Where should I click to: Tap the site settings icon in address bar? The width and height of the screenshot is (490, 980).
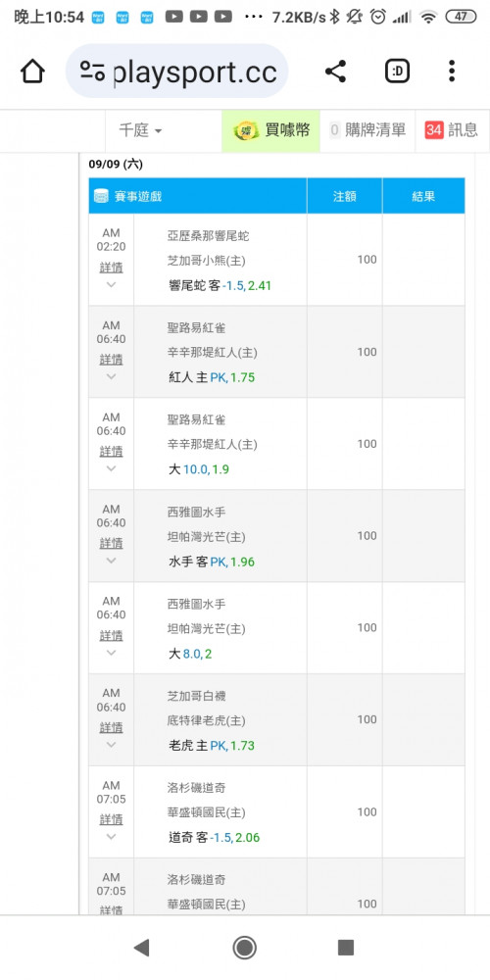click(x=92, y=72)
